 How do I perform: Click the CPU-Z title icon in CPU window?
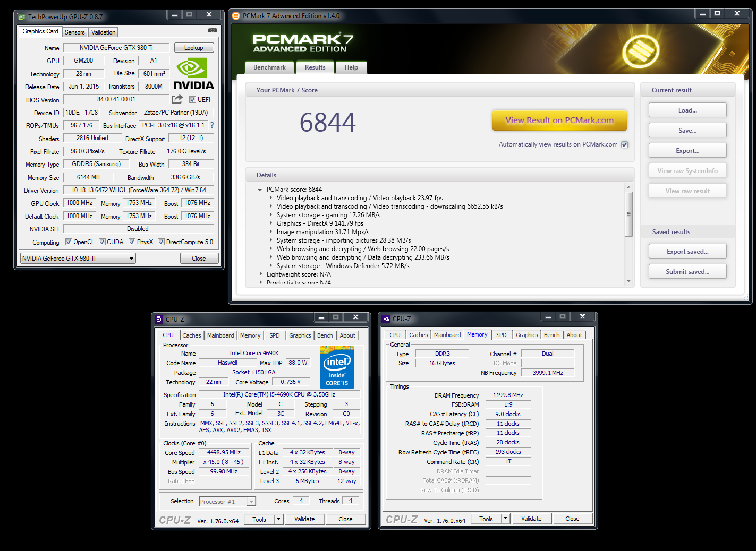point(159,320)
